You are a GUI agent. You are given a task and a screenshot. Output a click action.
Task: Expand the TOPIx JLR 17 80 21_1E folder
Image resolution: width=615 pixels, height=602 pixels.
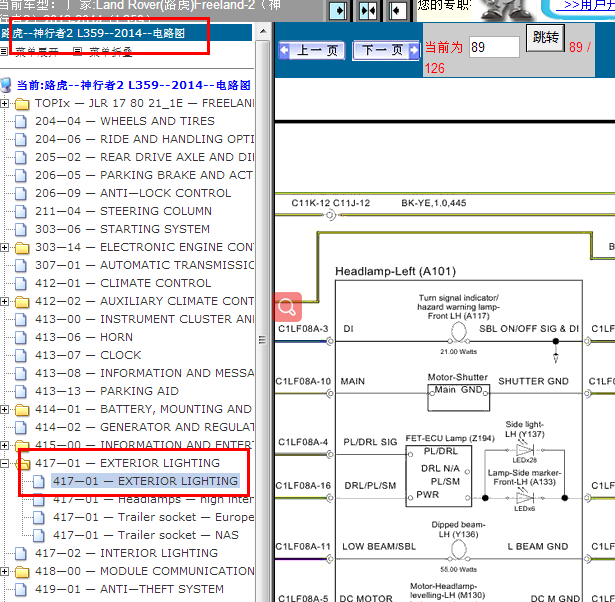tap(4, 104)
